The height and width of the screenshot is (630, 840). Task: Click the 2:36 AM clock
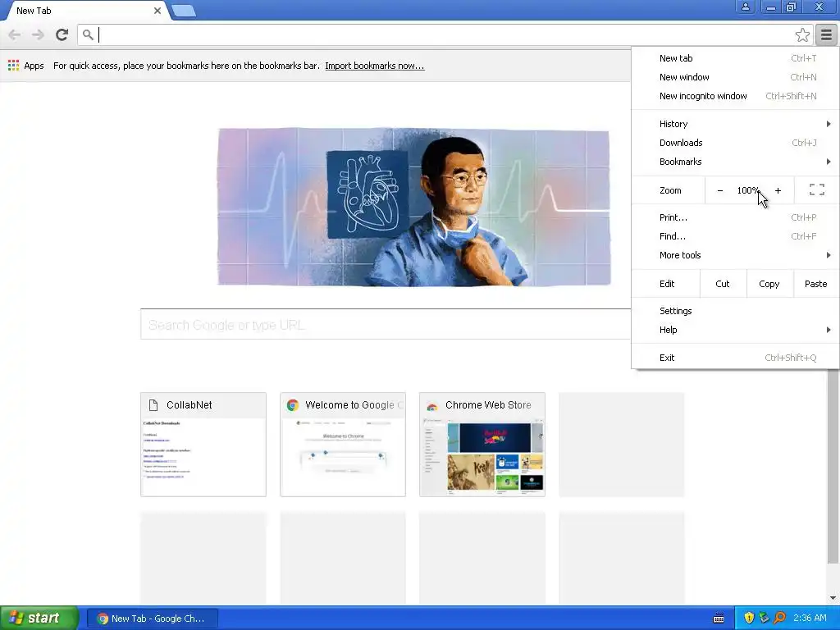point(810,618)
